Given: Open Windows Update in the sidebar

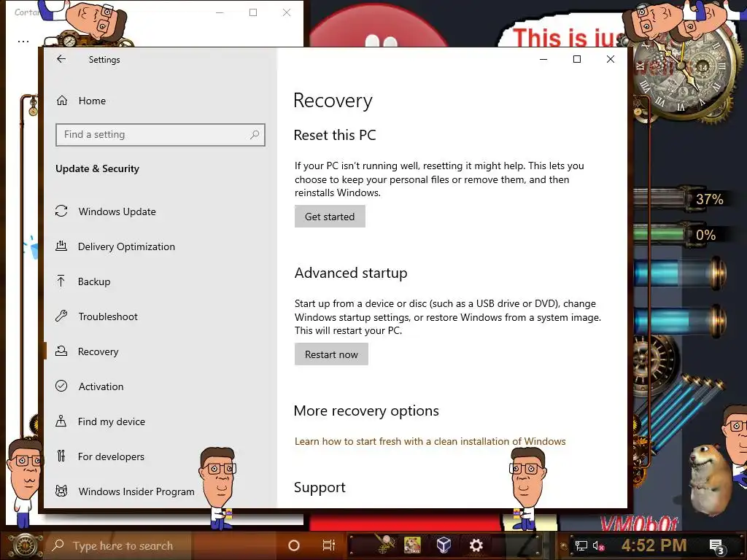Looking at the screenshot, I should pyautogui.click(x=117, y=211).
